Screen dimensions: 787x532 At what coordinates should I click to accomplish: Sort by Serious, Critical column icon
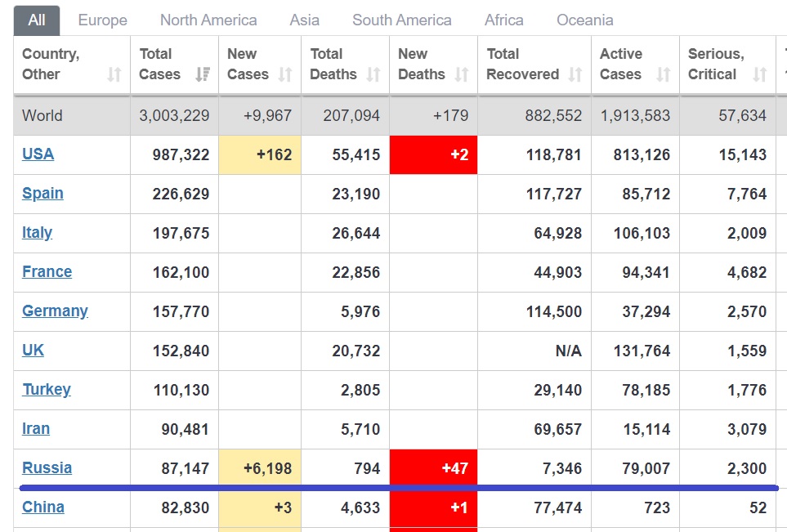(760, 75)
